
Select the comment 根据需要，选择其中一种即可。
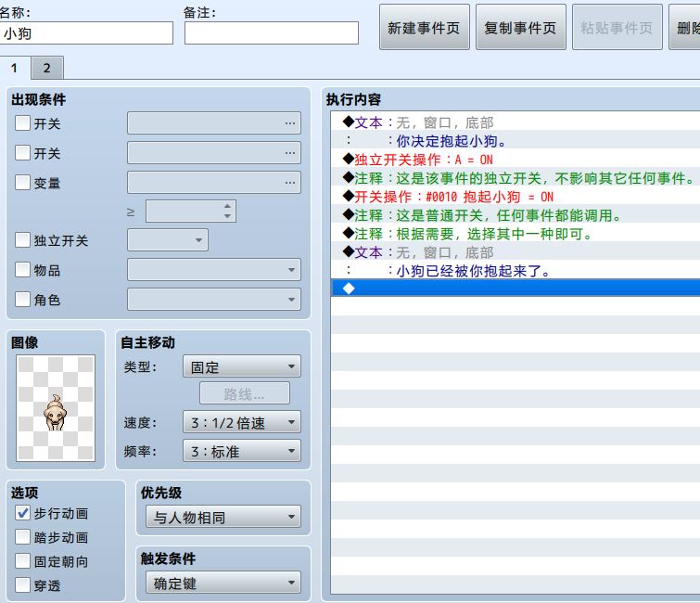tap(515, 234)
